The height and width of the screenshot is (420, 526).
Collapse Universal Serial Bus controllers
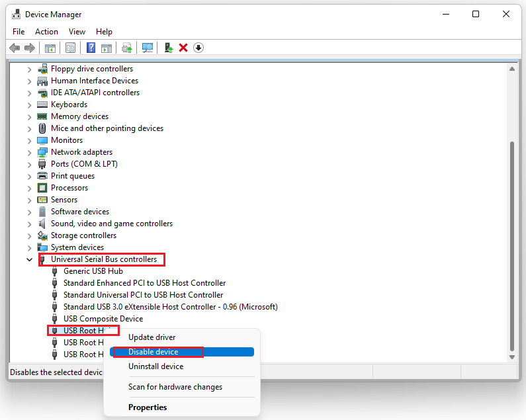coord(30,260)
